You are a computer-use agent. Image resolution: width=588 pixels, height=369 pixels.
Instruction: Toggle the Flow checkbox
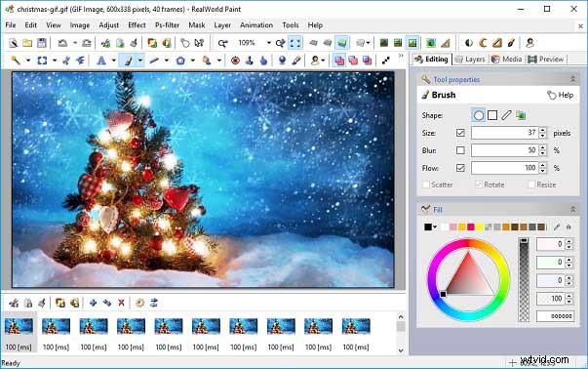pos(460,168)
